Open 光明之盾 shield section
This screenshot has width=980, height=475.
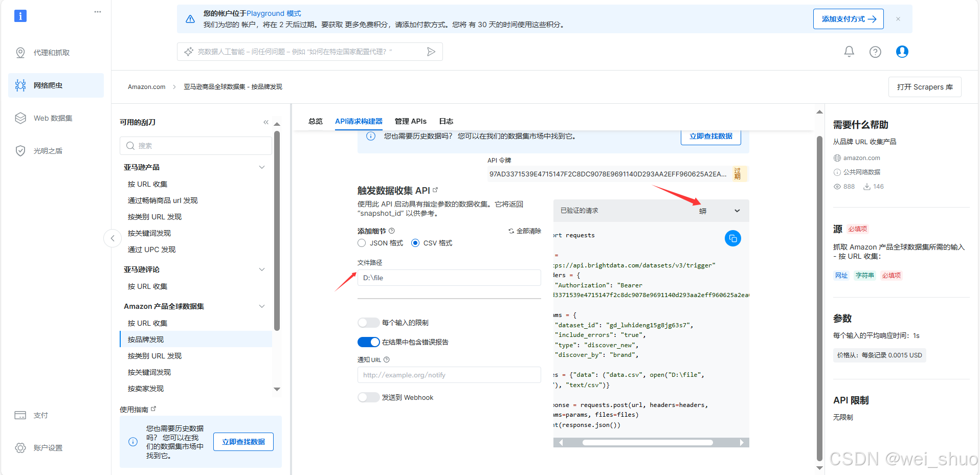coord(56,151)
